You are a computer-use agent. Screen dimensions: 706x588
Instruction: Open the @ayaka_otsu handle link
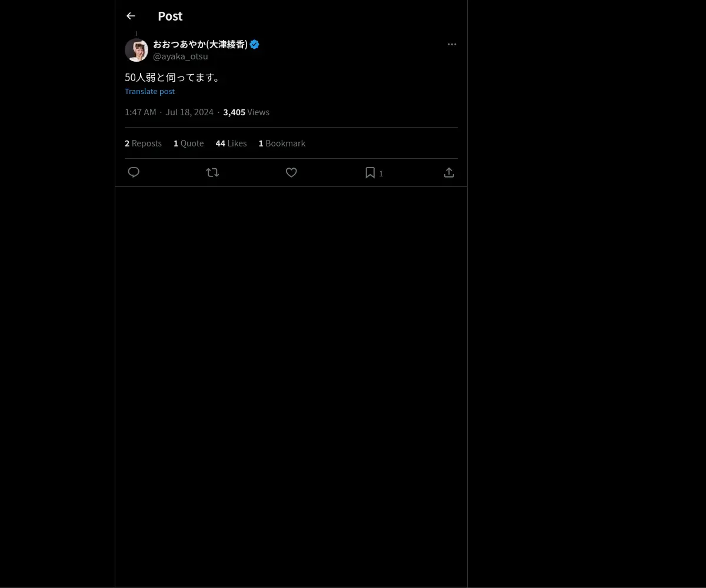tap(181, 56)
